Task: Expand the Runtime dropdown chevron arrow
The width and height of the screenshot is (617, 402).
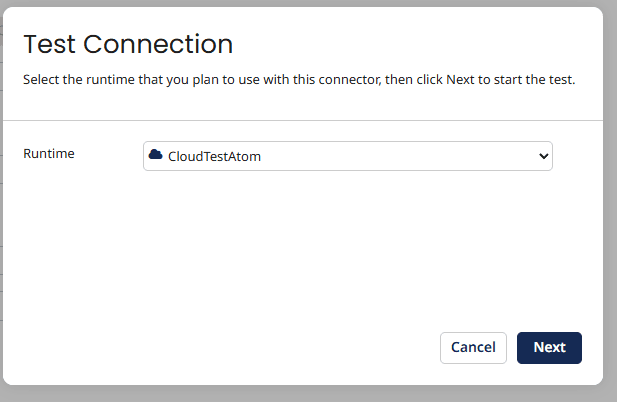Action: coord(543,156)
